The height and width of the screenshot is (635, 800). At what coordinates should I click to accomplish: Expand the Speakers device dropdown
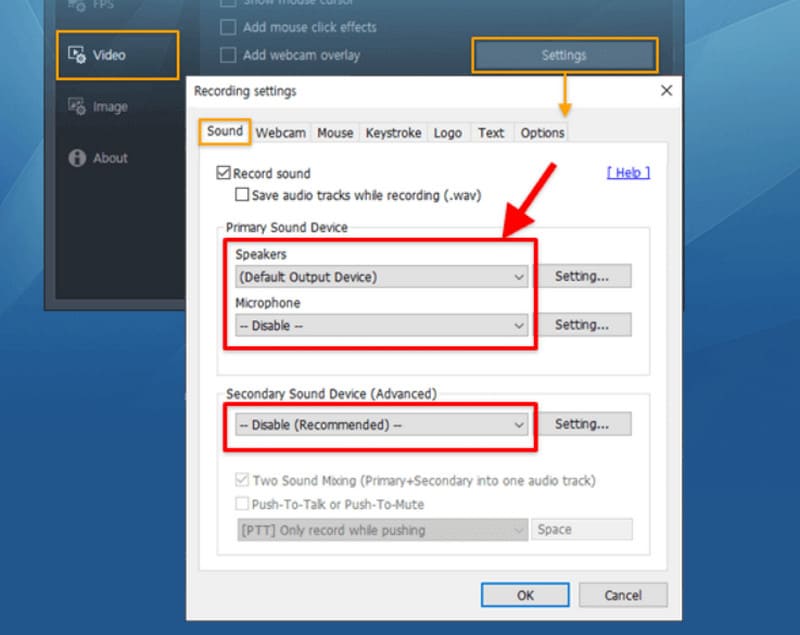tap(518, 276)
